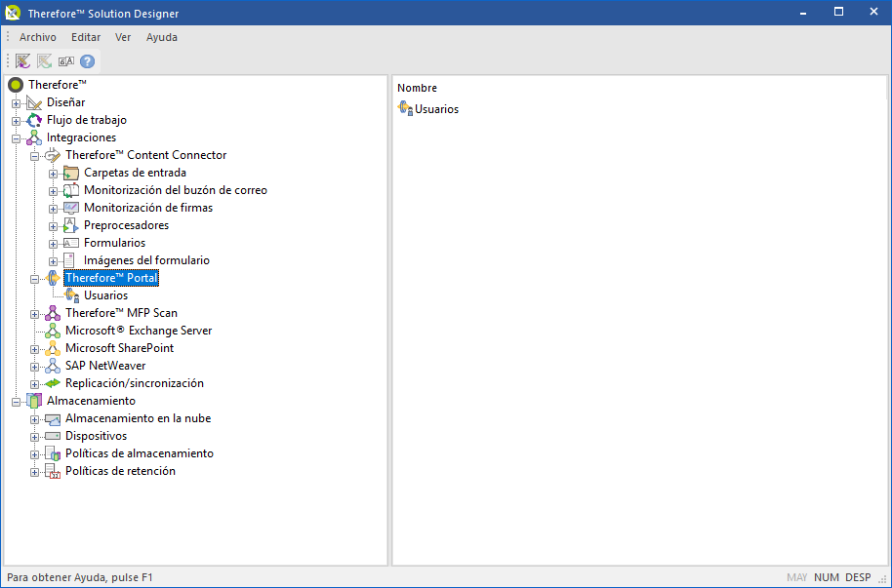Expand the Carpetas de entrada node
892x588 pixels.
[x=53, y=174]
